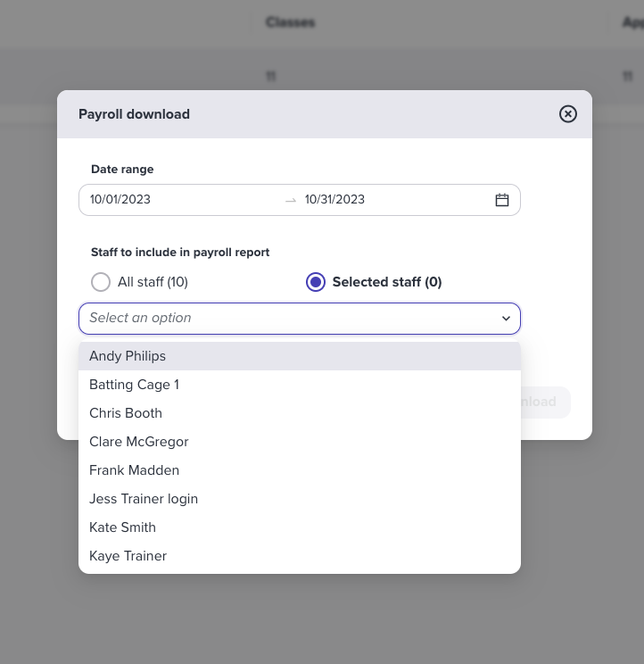Open the date range calendar icon

pyautogui.click(x=502, y=200)
